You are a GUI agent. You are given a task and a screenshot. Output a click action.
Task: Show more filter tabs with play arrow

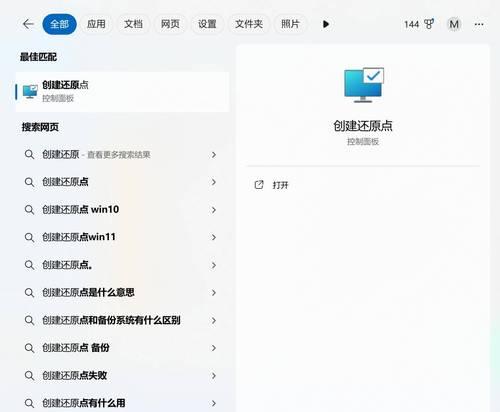tap(326, 24)
